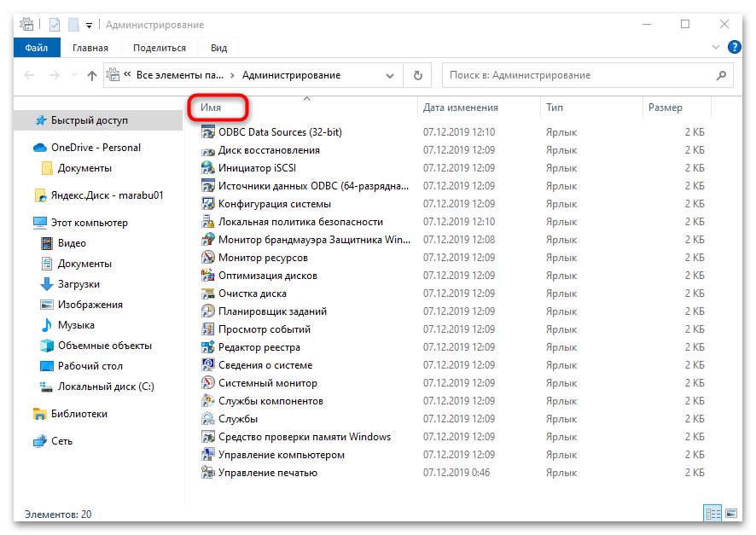756x535 pixels.
Task: Switch to the Вид ribbon tab
Action: pyautogui.click(x=218, y=49)
